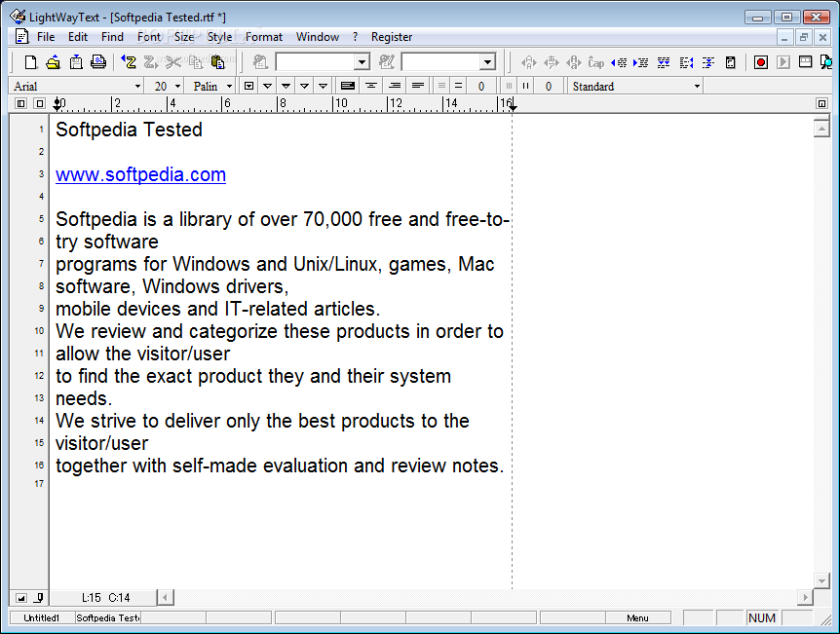Open the Standard format dropdown
840x634 pixels.
[697, 87]
